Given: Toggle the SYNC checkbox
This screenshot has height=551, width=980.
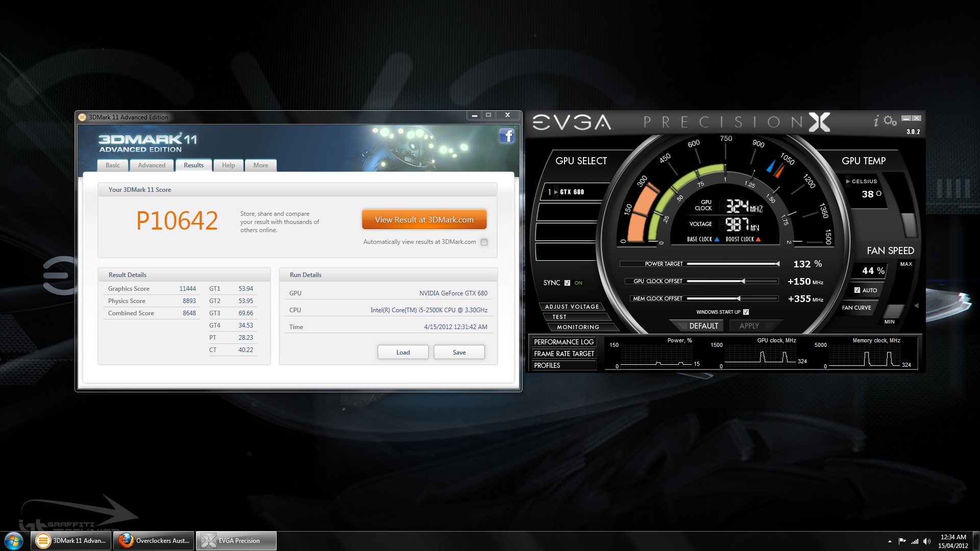Looking at the screenshot, I should (x=567, y=283).
